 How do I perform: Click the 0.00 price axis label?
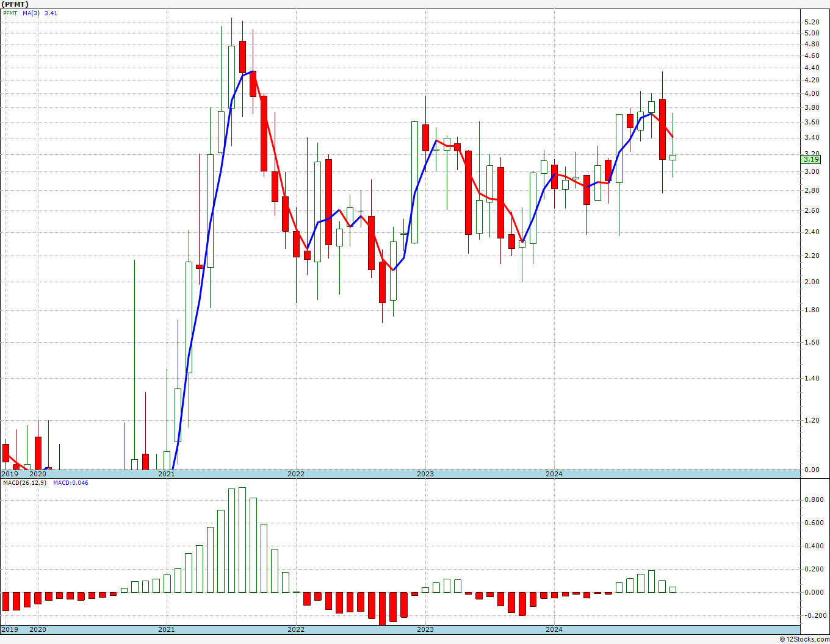(x=812, y=470)
